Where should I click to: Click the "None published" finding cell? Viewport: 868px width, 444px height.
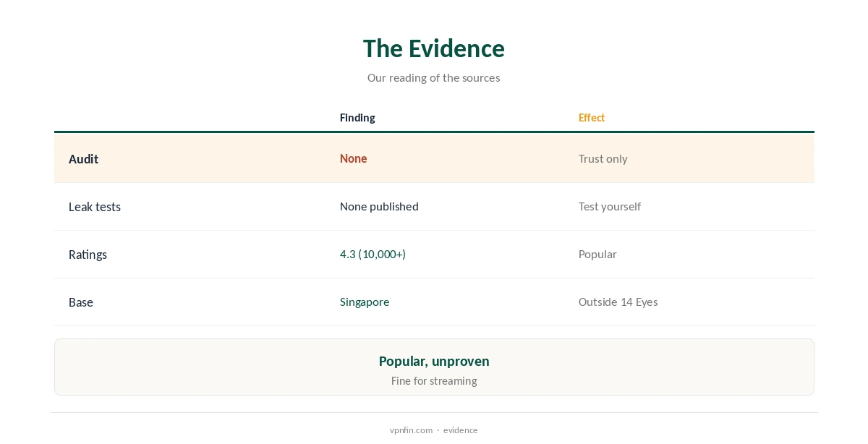[x=379, y=206]
